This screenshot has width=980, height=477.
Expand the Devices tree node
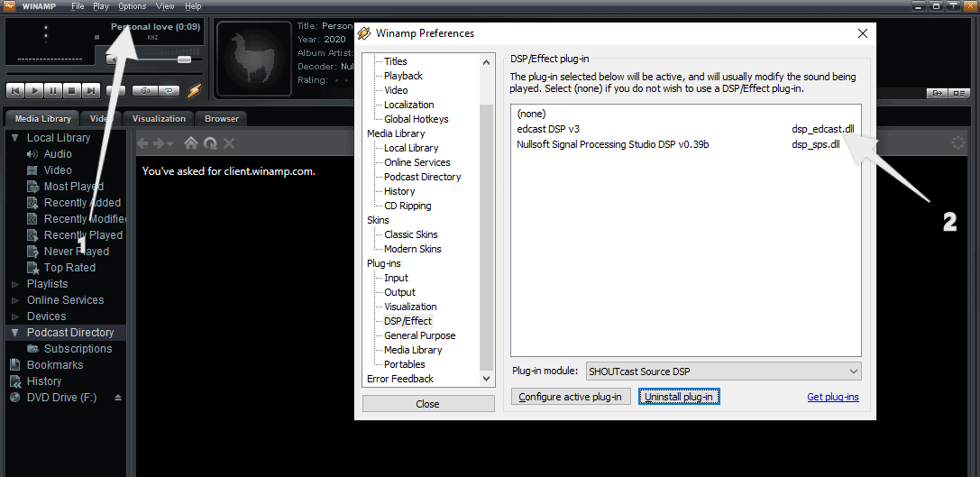(x=15, y=316)
